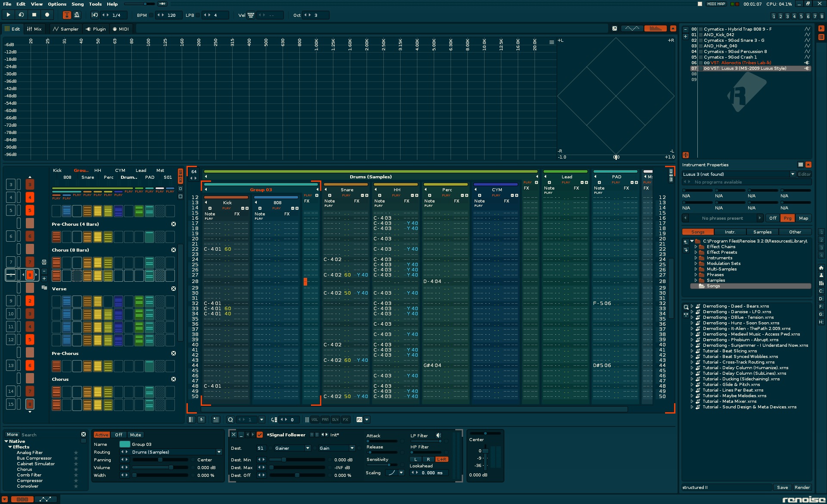Open the Tools menu
Viewport: 827px width, 504px height.
click(95, 4)
